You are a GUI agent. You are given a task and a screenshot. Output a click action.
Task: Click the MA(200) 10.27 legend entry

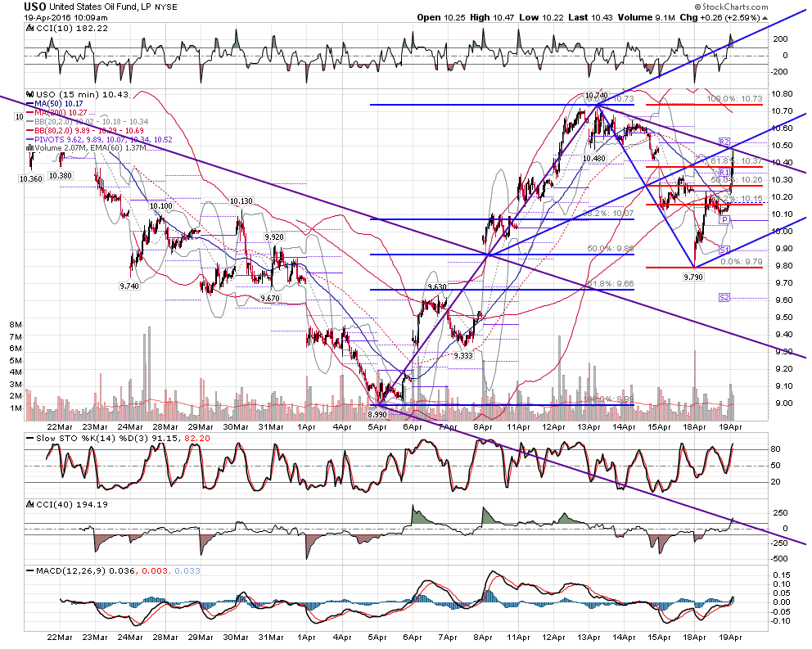point(61,112)
